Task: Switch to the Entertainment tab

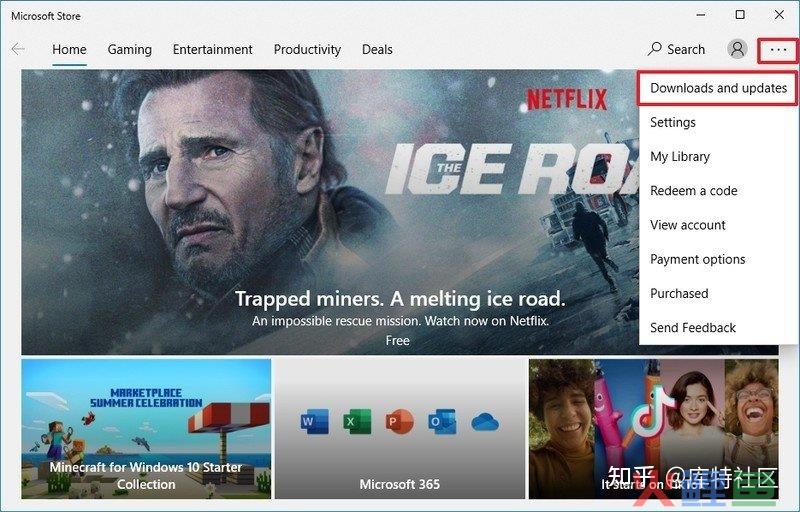Action: click(212, 49)
